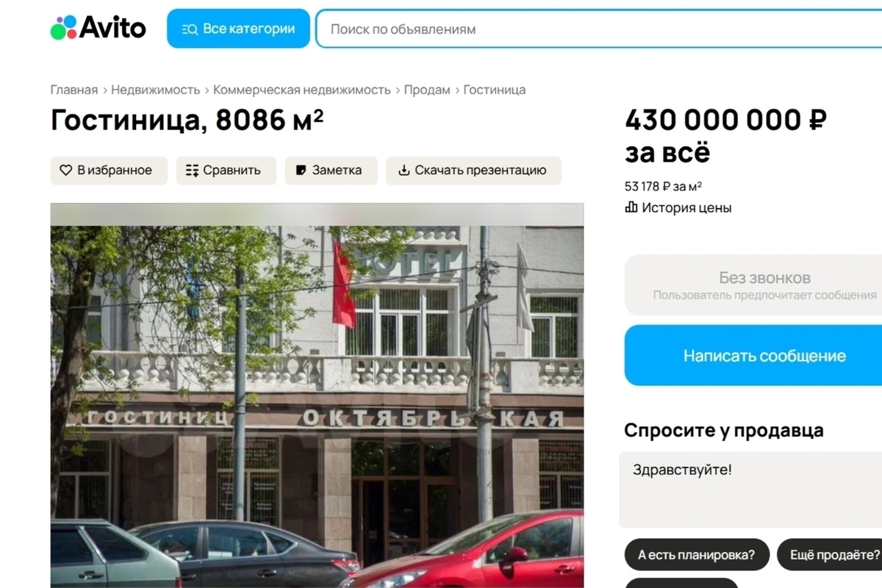This screenshot has width=882, height=588.
Task: Open the Все категории menu
Action: 238,29
